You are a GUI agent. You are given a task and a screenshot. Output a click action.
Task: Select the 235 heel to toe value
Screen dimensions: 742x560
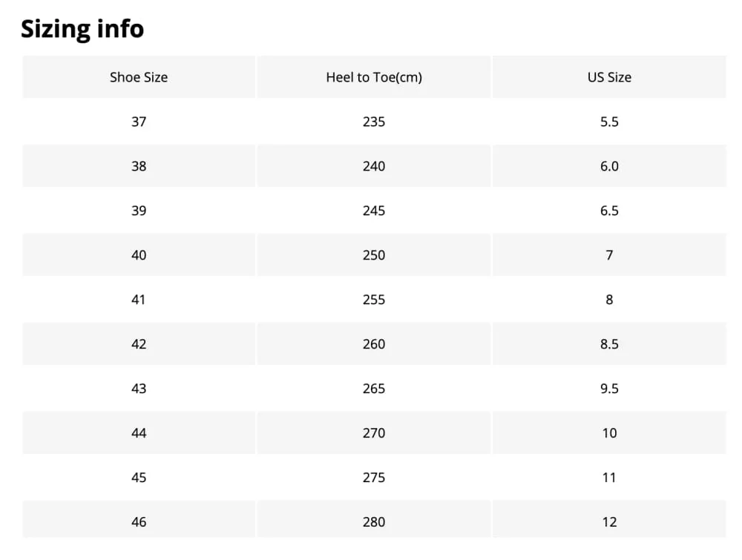tap(374, 122)
